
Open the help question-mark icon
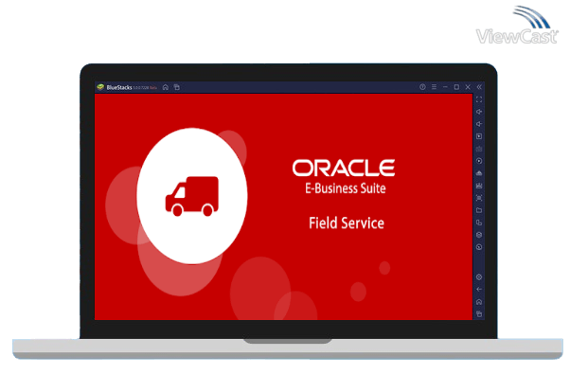422,87
